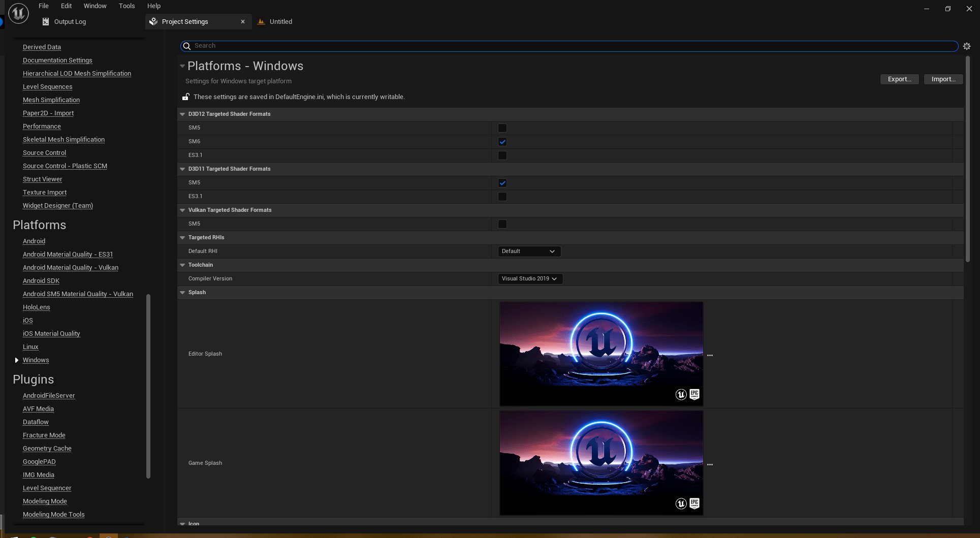
Task: Open the Help menu
Action: [x=154, y=6]
